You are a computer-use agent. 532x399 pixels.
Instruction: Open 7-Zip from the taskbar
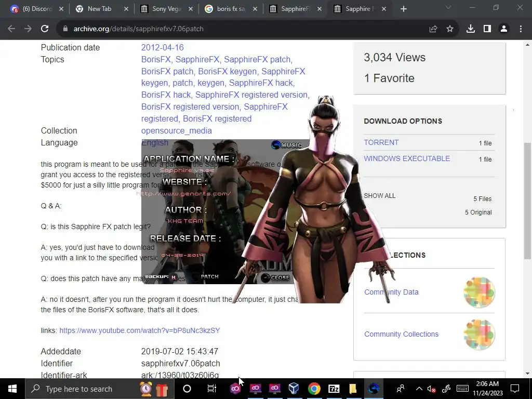[x=334, y=389]
